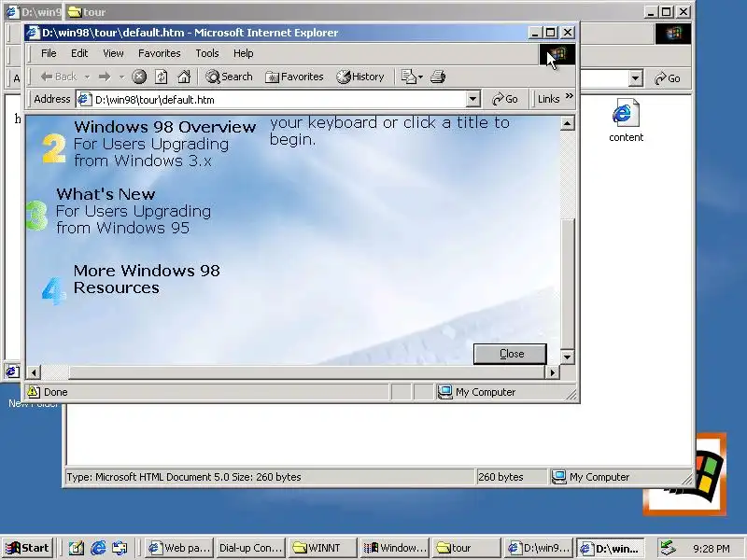Click the 9:28 PM clock
The image size is (747, 560).
click(712, 549)
